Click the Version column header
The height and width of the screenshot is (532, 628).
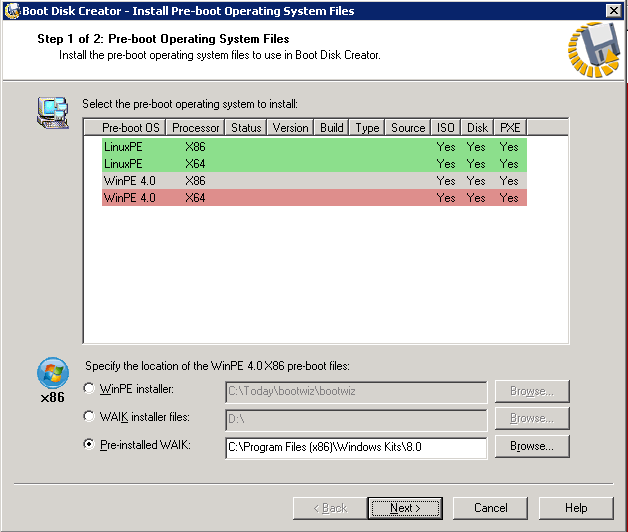tap(290, 128)
